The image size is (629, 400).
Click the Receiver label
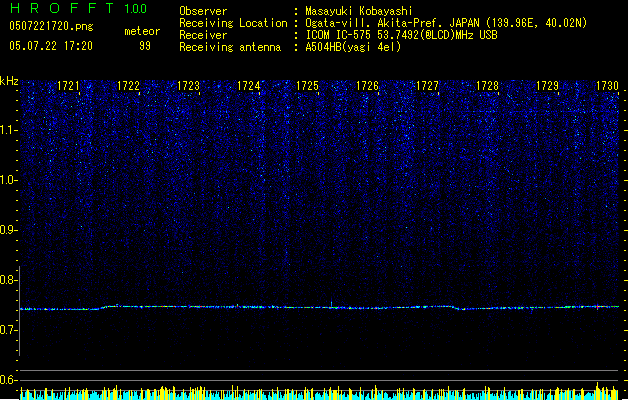point(203,35)
